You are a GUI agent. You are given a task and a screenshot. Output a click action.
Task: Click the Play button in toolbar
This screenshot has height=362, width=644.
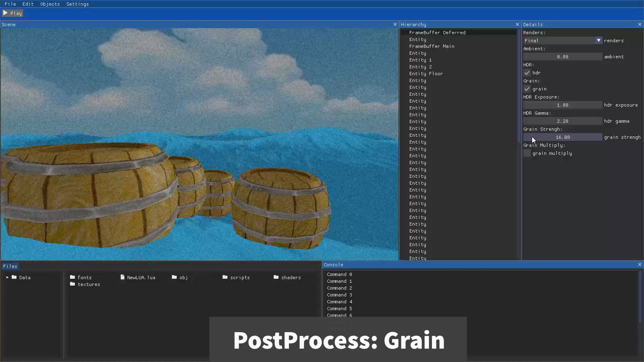[12, 13]
